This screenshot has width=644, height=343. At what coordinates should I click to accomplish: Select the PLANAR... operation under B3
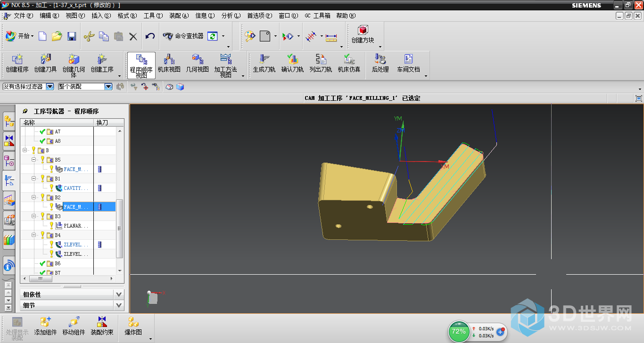pyautogui.click(x=76, y=226)
